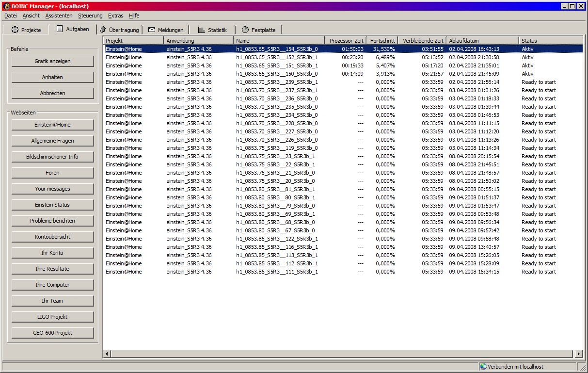
Task: Open the Hilfe menu
Action: click(134, 16)
